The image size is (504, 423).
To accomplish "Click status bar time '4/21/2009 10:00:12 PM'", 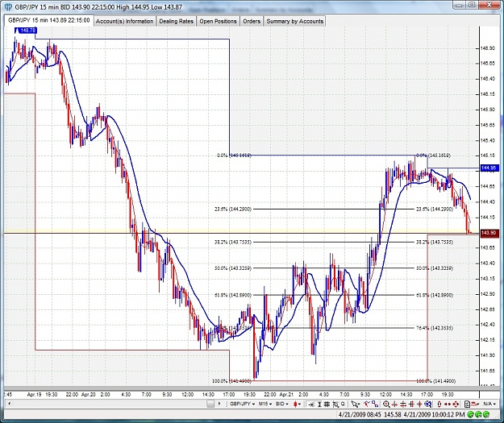I will [435, 415].
